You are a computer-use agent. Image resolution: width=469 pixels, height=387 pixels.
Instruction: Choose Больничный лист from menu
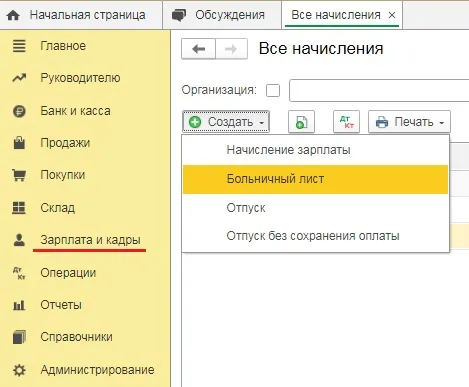point(315,179)
